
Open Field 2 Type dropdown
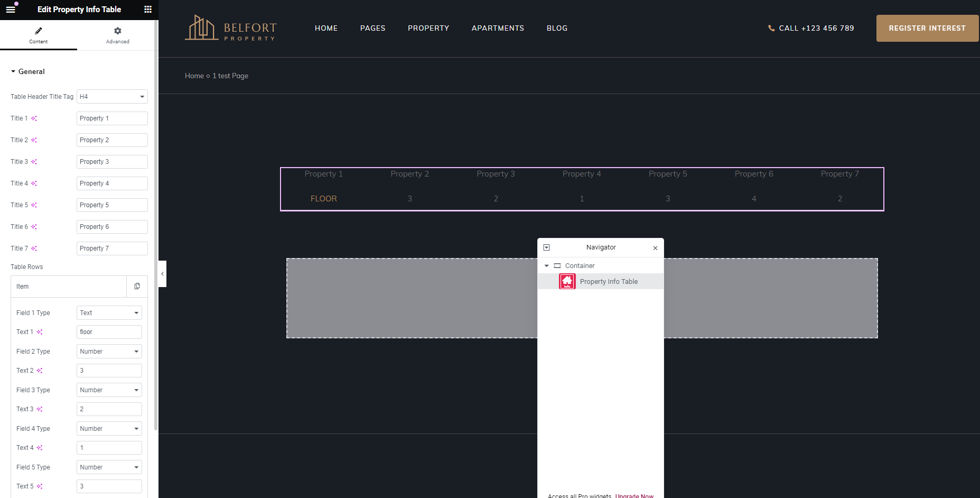click(109, 352)
